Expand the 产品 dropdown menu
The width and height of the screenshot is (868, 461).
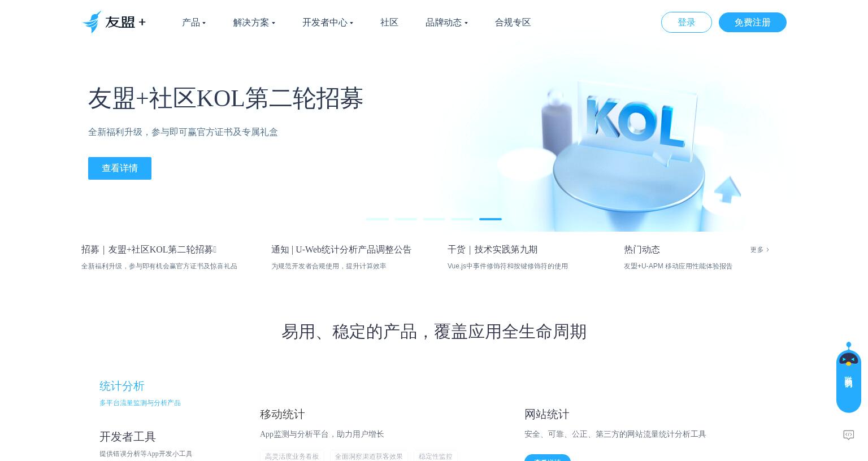pyautogui.click(x=194, y=23)
